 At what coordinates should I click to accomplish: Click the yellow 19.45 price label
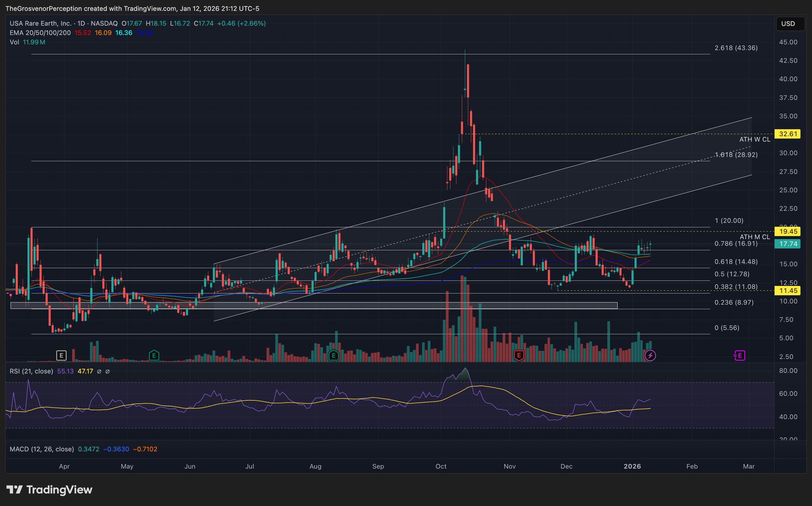tap(788, 231)
